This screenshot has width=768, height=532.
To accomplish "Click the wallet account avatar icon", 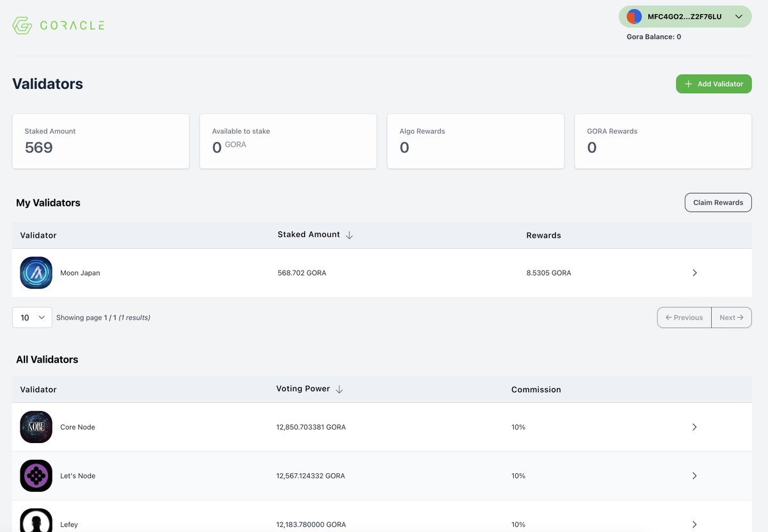I will coord(634,17).
